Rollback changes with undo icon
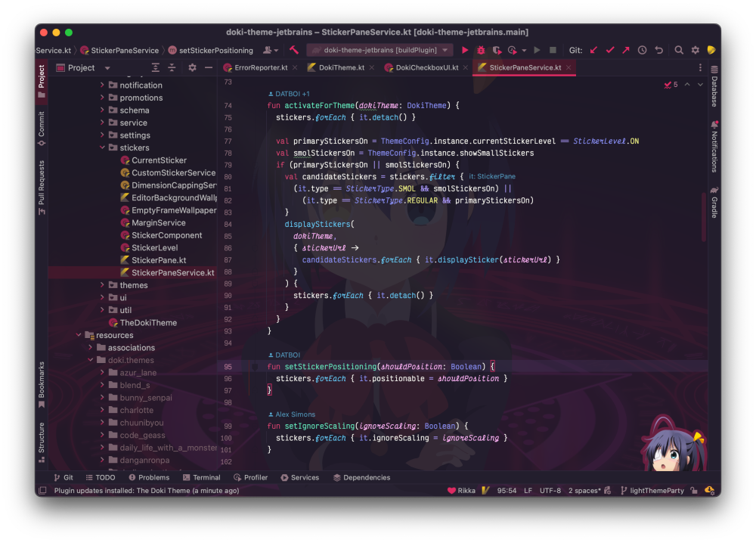Viewport: 756px width, 543px height. (x=658, y=50)
